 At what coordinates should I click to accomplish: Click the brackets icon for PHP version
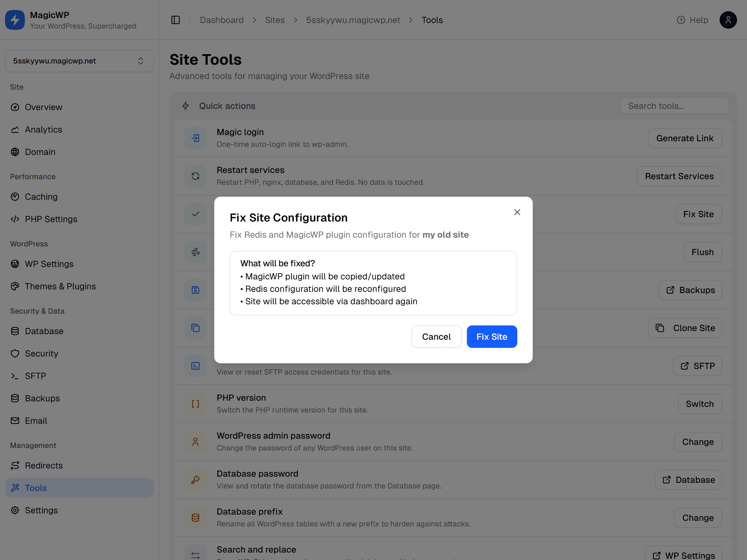pyautogui.click(x=195, y=404)
